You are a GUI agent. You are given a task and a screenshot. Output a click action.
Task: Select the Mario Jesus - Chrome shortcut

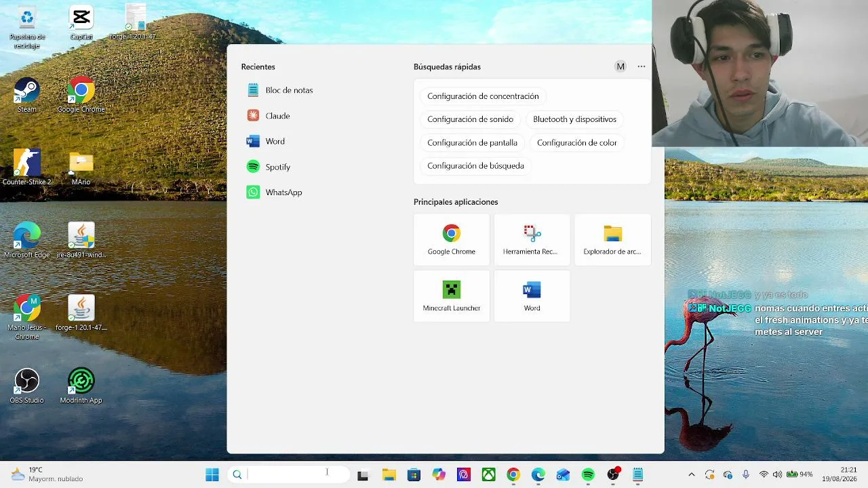click(x=27, y=317)
